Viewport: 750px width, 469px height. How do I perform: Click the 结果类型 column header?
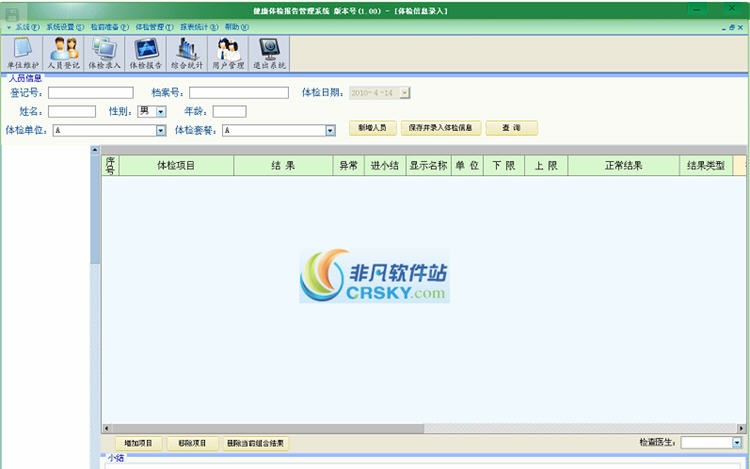706,165
